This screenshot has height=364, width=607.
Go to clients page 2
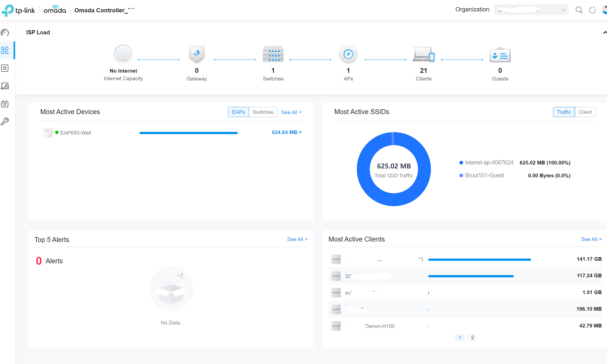coord(472,338)
